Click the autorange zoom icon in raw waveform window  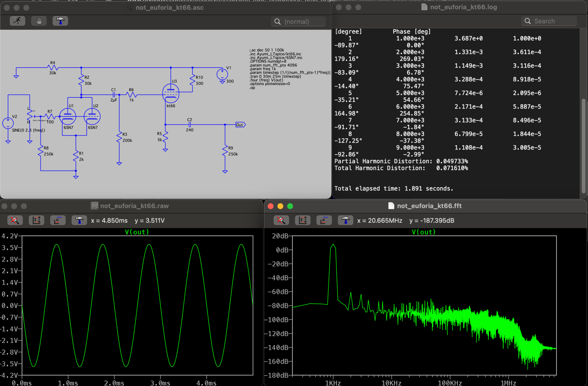click(x=15, y=220)
